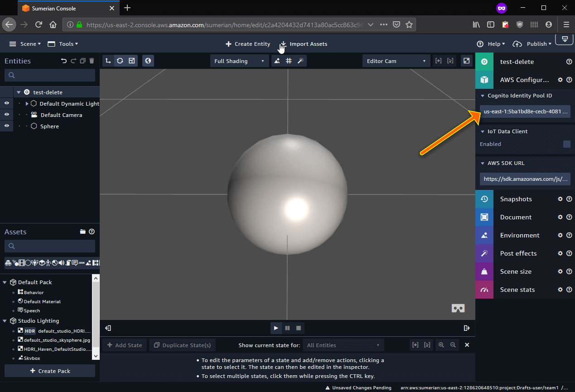Collapse the Studio Lighting asset group
The width and height of the screenshot is (575, 392).
click(x=5, y=321)
